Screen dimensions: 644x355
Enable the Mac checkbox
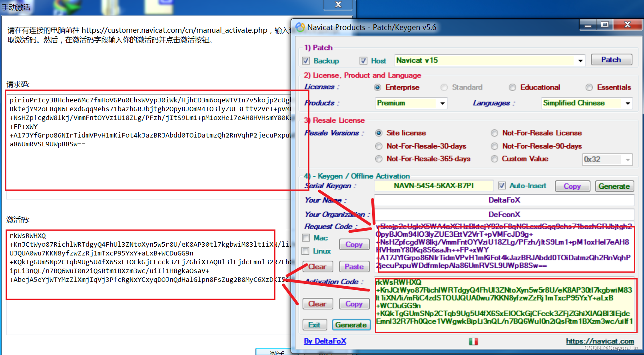tap(306, 238)
